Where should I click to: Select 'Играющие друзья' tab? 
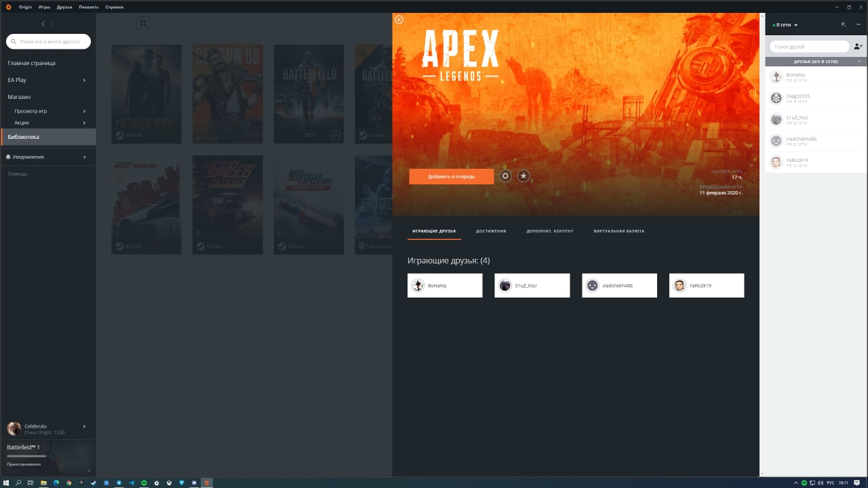click(434, 231)
